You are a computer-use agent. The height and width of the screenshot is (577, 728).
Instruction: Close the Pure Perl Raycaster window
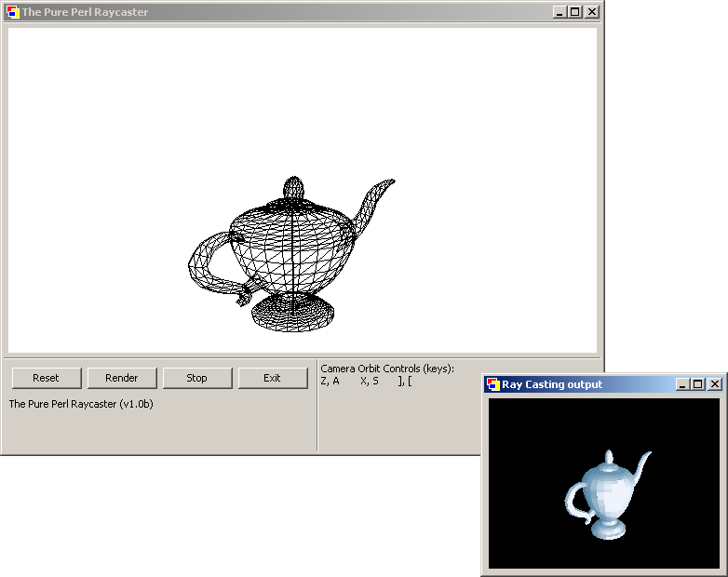click(591, 12)
